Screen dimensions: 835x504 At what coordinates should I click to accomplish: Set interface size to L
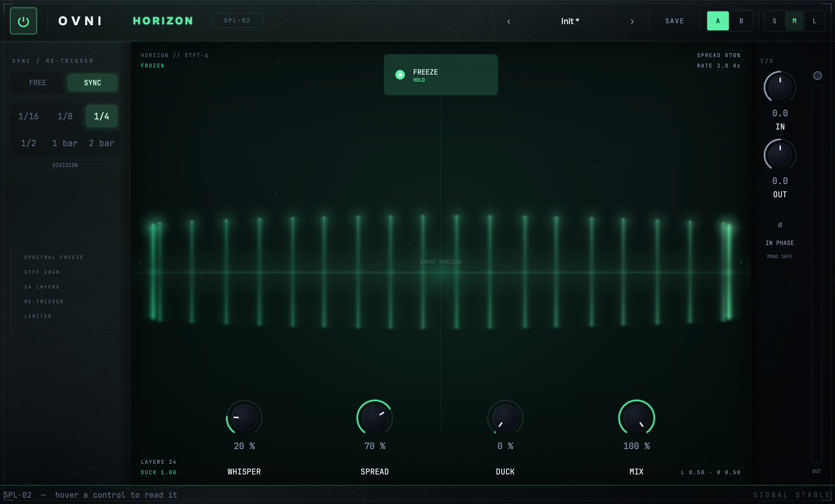click(x=814, y=21)
